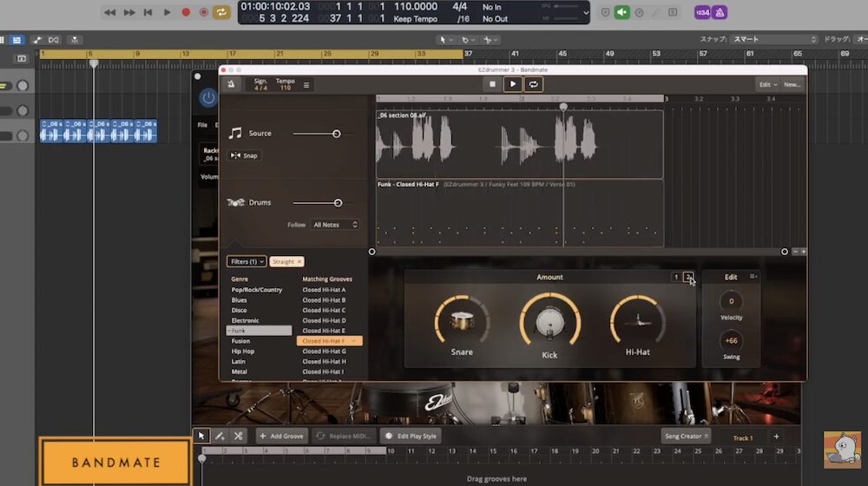Toggle the Snap button under Source
This screenshot has height=486, width=868.
(244, 155)
